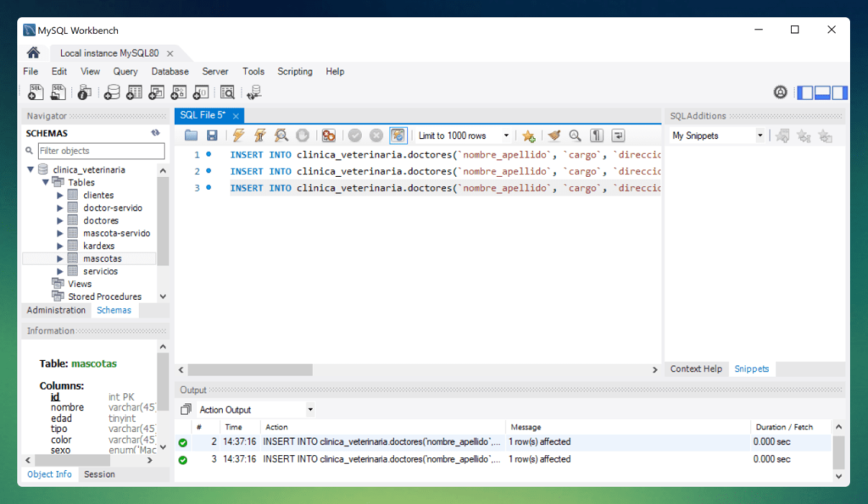
Task: Expand the doctores table node
Action: pyautogui.click(x=60, y=220)
